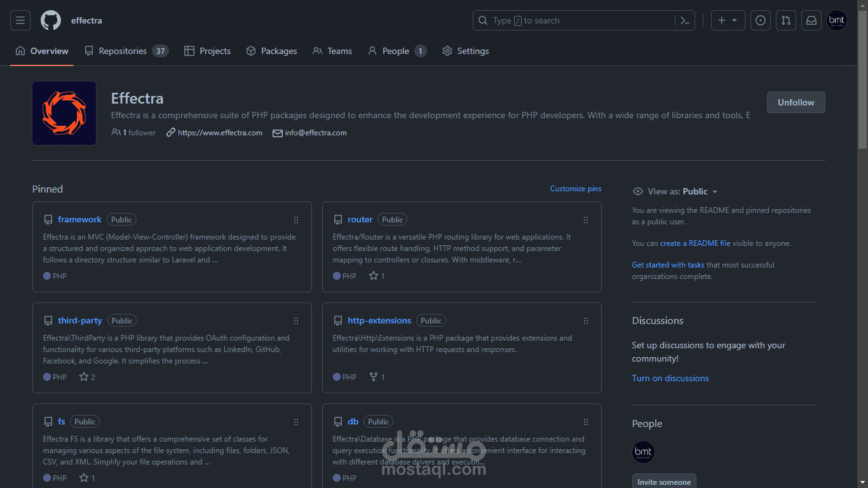Screen dimensions: 868x488
Task: Switch to the Repositories tab
Action: [126, 51]
